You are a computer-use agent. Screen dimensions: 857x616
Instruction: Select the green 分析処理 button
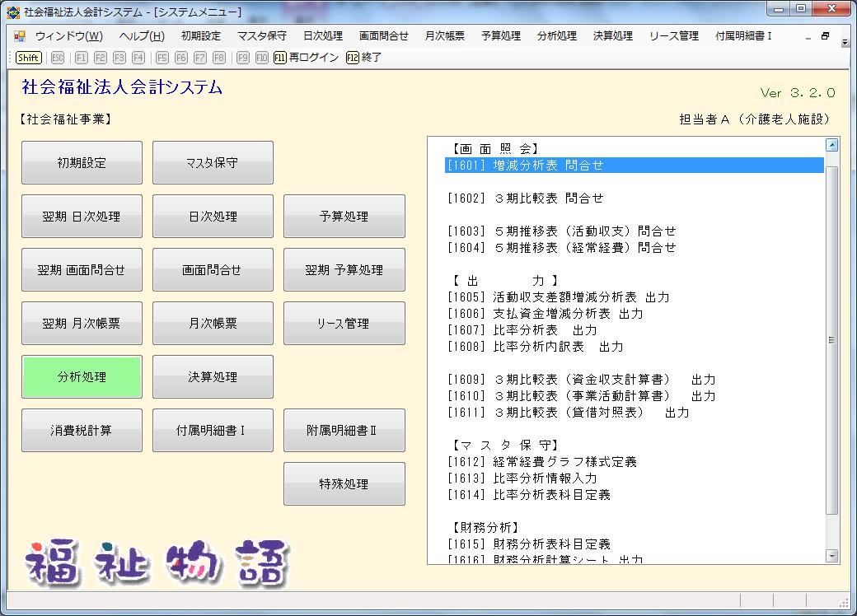point(82,377)
